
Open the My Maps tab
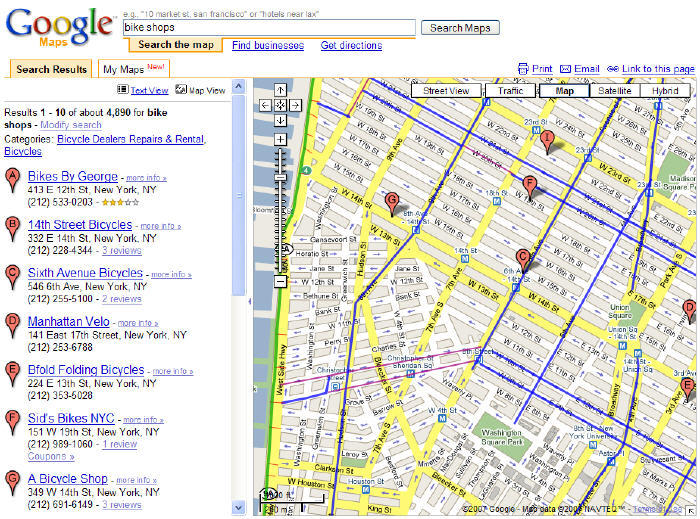(x=133, y=69)
